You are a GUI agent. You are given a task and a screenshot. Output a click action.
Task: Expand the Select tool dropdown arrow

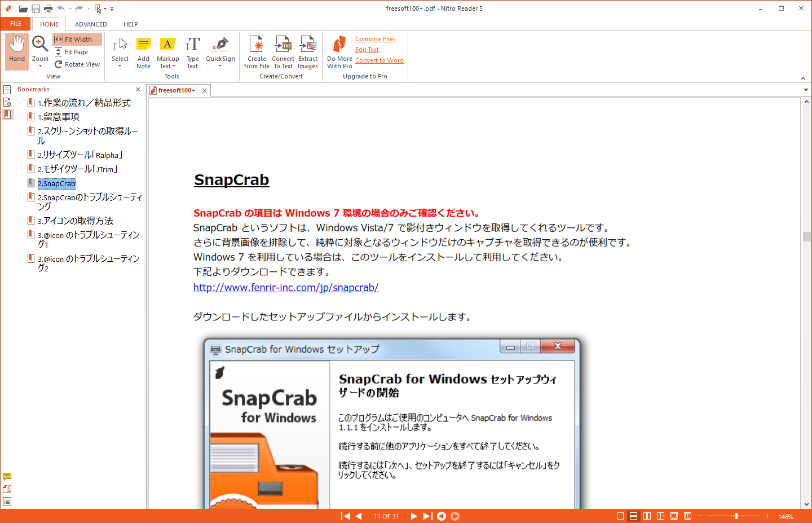[120, 66]
